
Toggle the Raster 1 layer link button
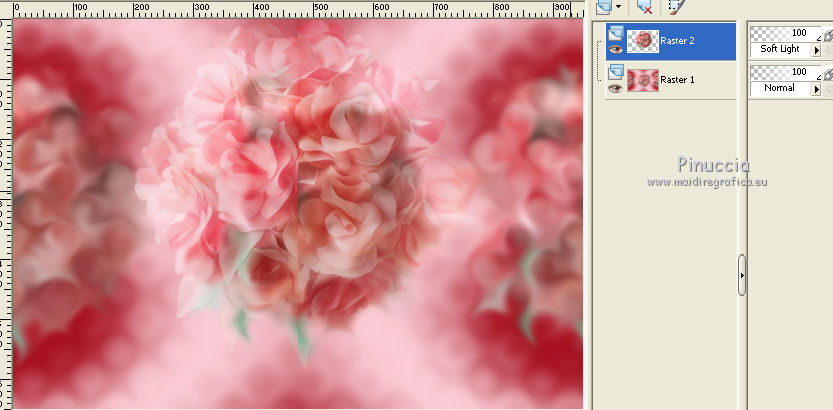coord(828,74)
